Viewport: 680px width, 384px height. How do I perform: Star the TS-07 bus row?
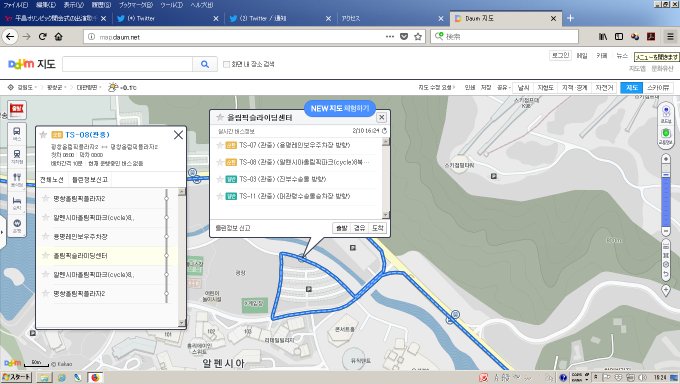pos(220,145)
